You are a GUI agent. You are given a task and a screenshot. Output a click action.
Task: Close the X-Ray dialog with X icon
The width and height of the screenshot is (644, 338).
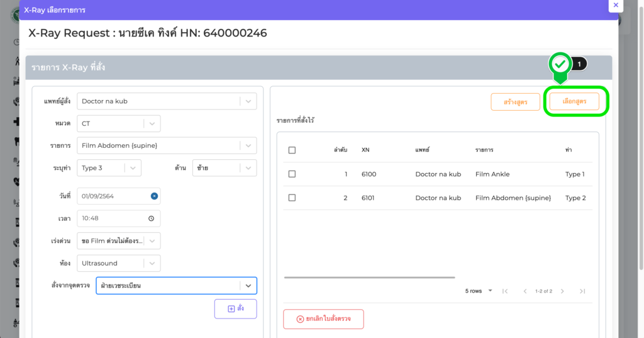pyautogui.click(x=616, y=5)
